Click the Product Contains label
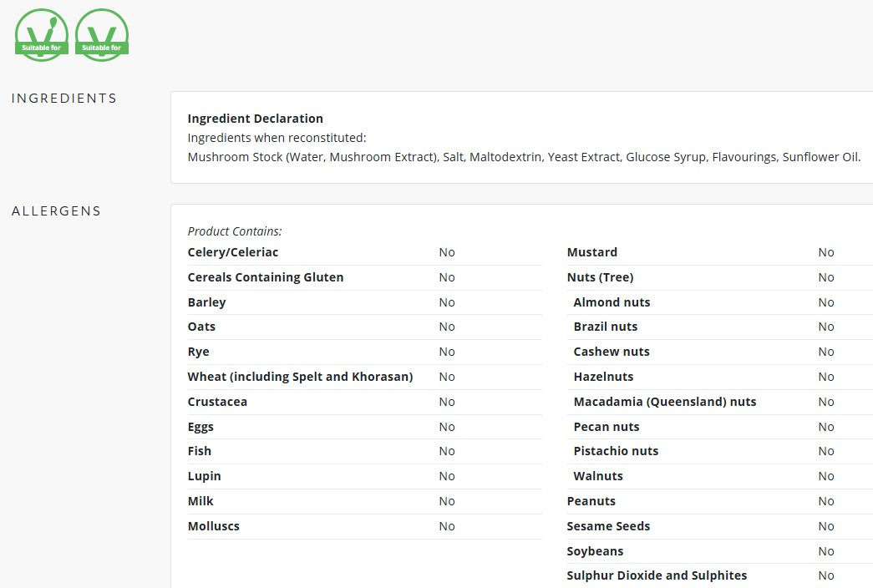The width and height of the screenshot is (873, 588). [235, 231]
